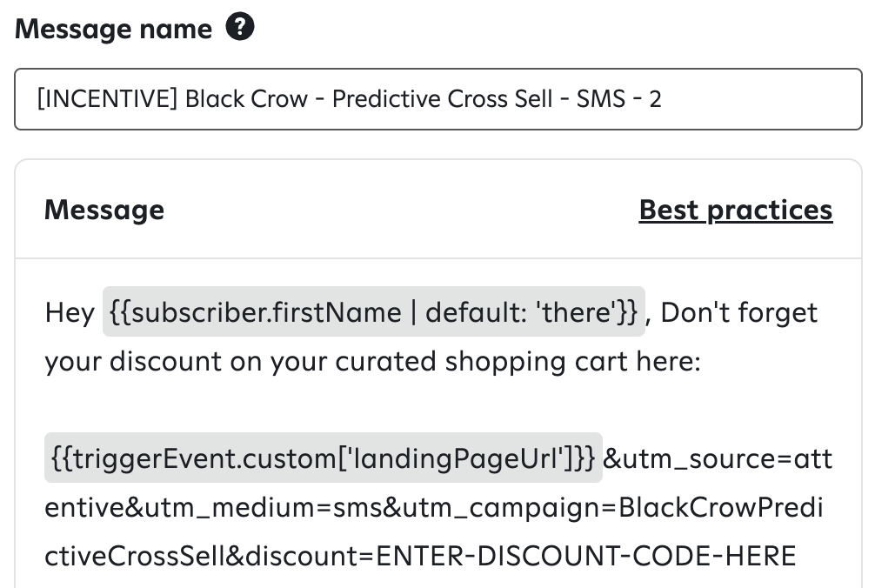The height and width of the screenshot is (588, 875).
Task: Click the blank line between message paragraphs
Action: [438, 410]
